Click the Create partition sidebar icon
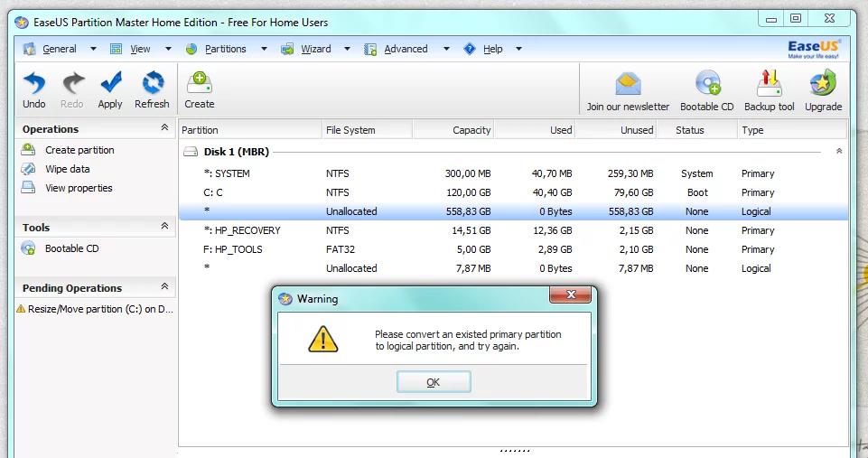The height and width of the screenshot is (458, 868). (x=28, y=150)
